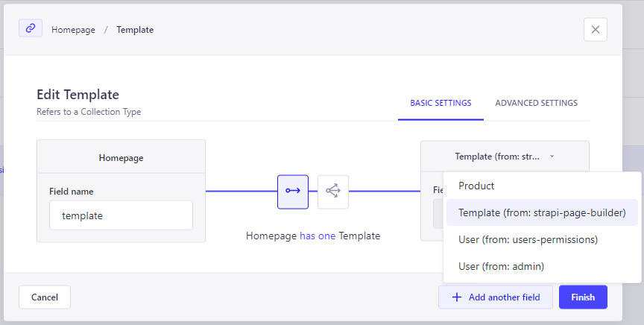Open the Template target dropdown caret
Image resolution: width=644 pixels, height=325 pixels.
click(552, 157)
